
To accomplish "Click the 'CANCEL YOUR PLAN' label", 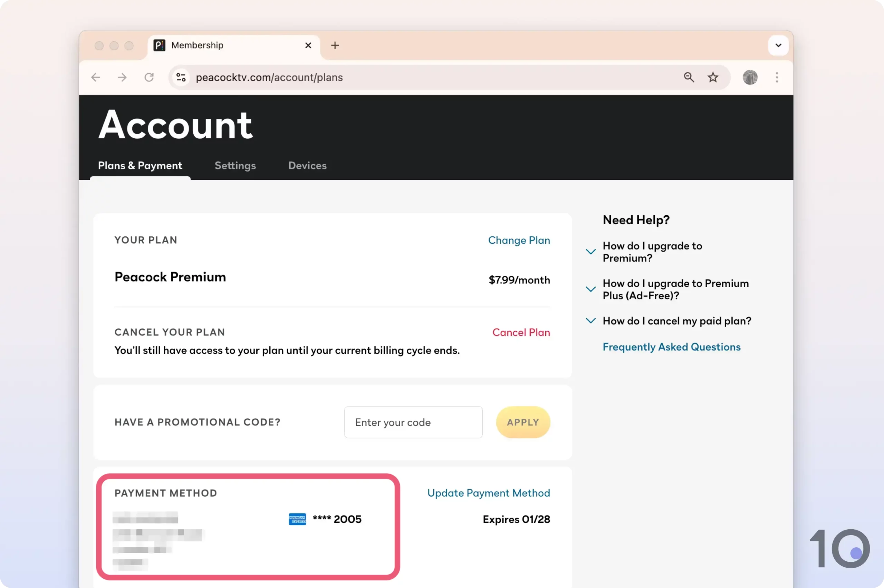I will coord(170,332).
